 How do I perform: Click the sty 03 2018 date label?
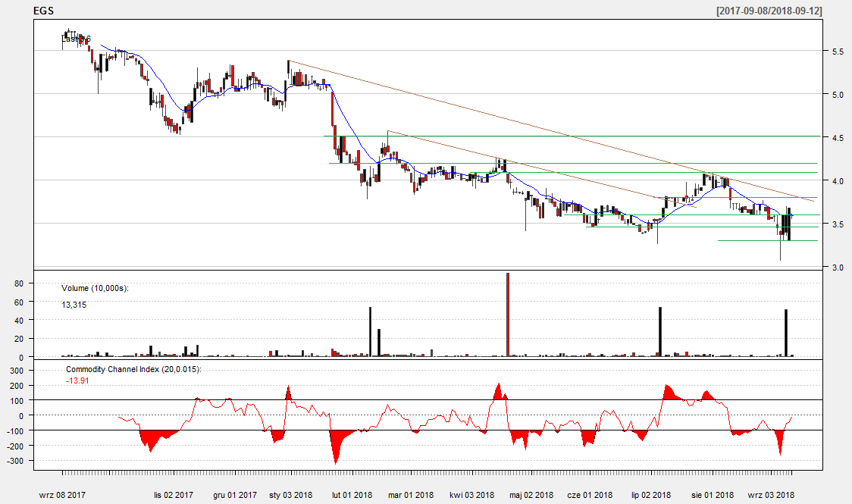[x=291, y=495]
